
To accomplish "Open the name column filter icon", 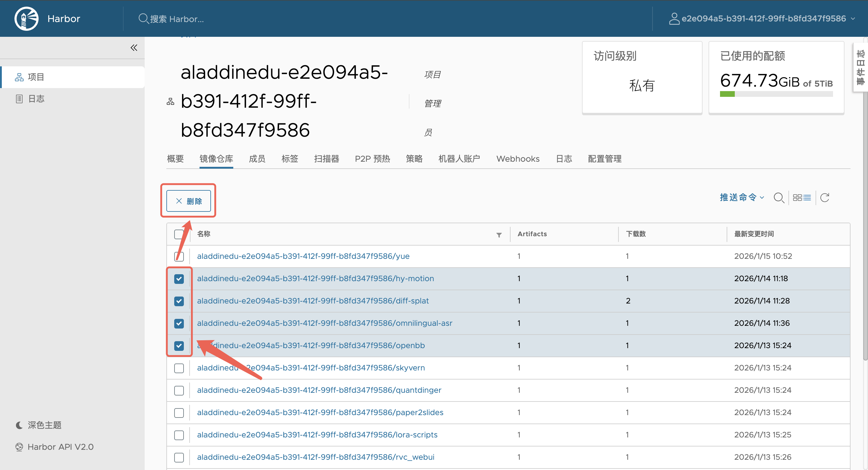I will pyautogui.click(x=499, y=235).
